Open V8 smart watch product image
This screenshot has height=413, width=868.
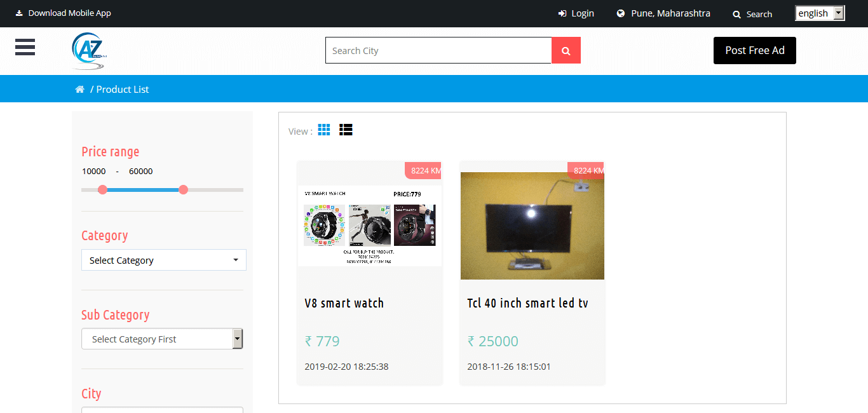point(370,226)
